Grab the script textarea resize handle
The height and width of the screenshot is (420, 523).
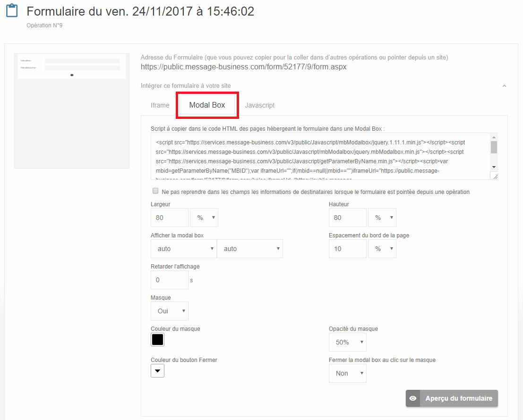pyautogui.click(x=495, y=176)
